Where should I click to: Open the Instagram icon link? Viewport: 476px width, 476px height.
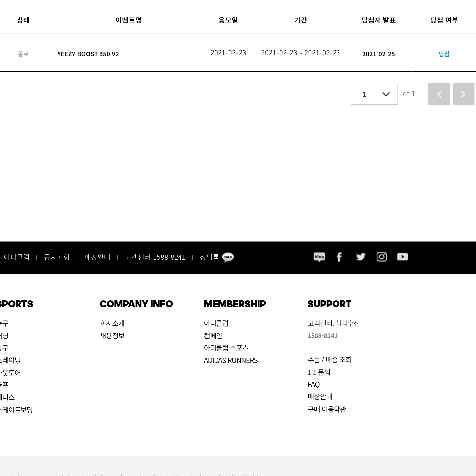coord(382,257)
